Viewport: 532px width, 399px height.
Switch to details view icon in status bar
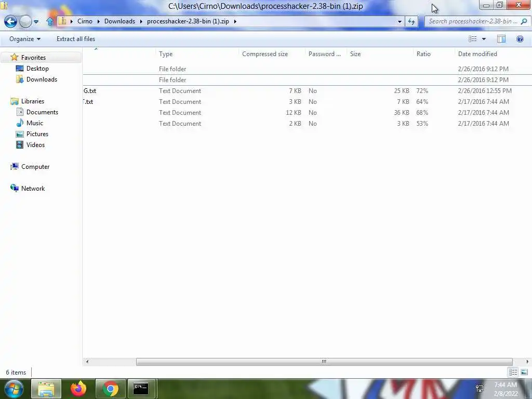(513, 372)
